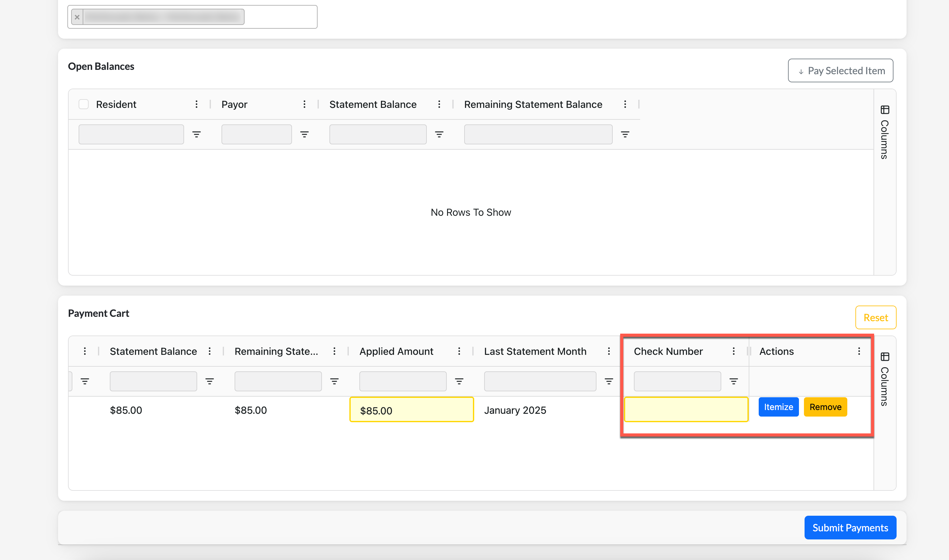Click the Resident column filter icon
Image resolution: width=949 pixels, height=560 pixels.
tap(196, 134)
